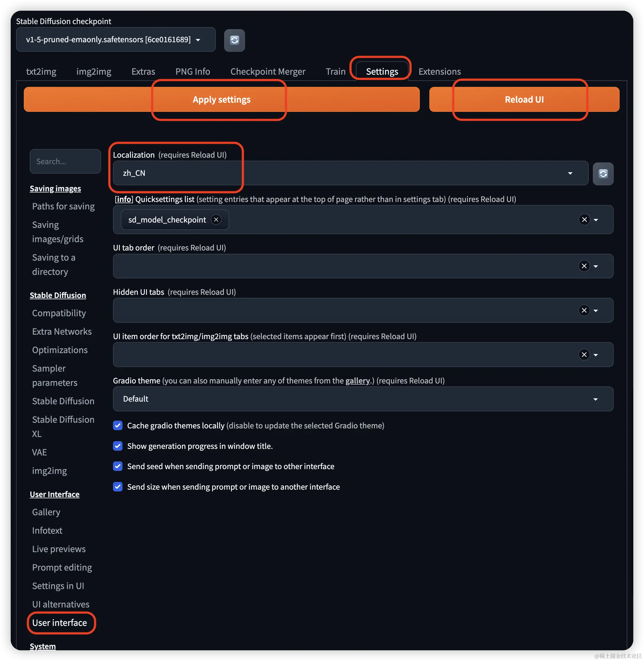This screenshot has height=661, width=644.
Task: Clear the Quicksettings list field
Action: point(584,220)
